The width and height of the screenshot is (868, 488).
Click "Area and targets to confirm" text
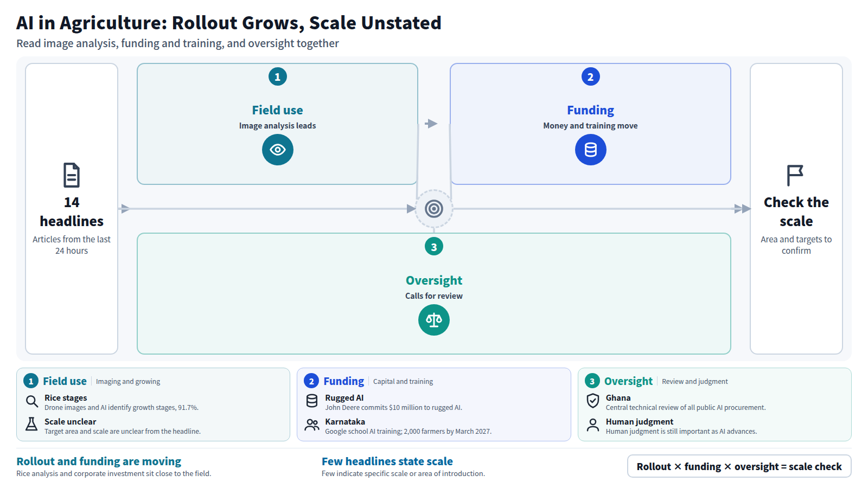coord(796,245)
